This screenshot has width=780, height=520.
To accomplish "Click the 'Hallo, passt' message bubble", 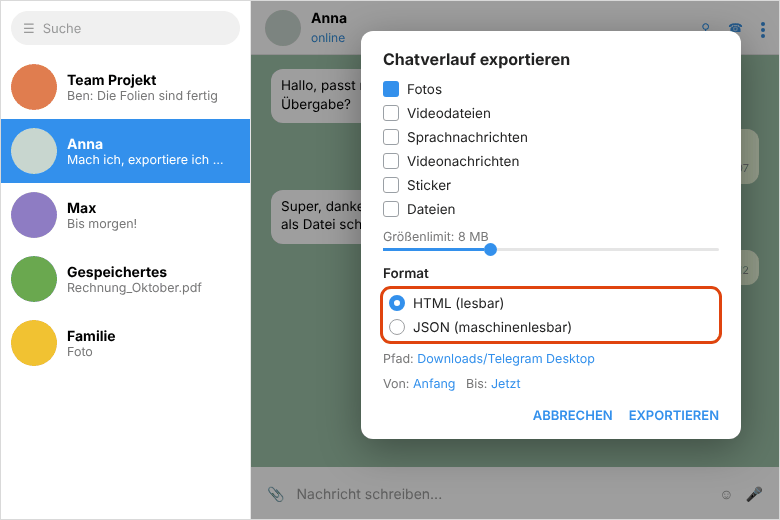I will (316, 95).
